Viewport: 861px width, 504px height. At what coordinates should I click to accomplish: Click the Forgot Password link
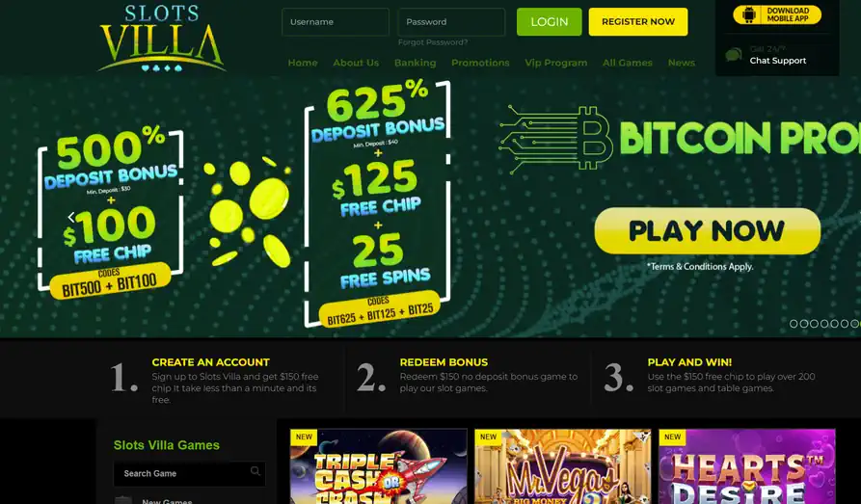(433, 42)
